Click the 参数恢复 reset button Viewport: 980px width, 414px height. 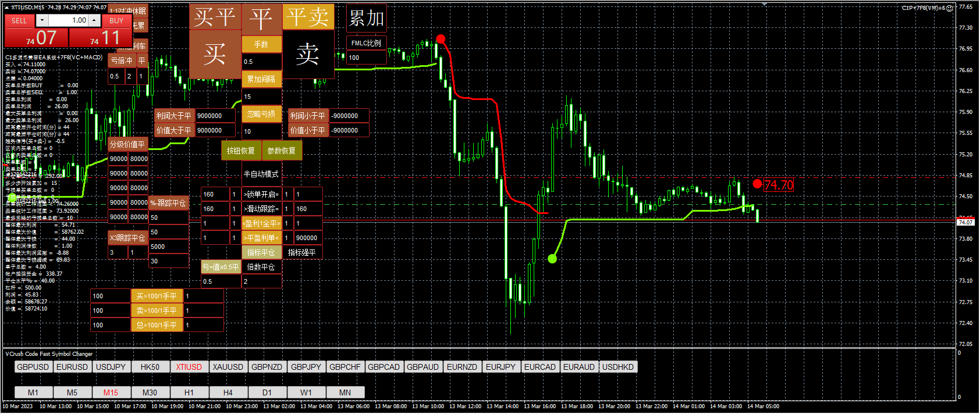[282, 151]
